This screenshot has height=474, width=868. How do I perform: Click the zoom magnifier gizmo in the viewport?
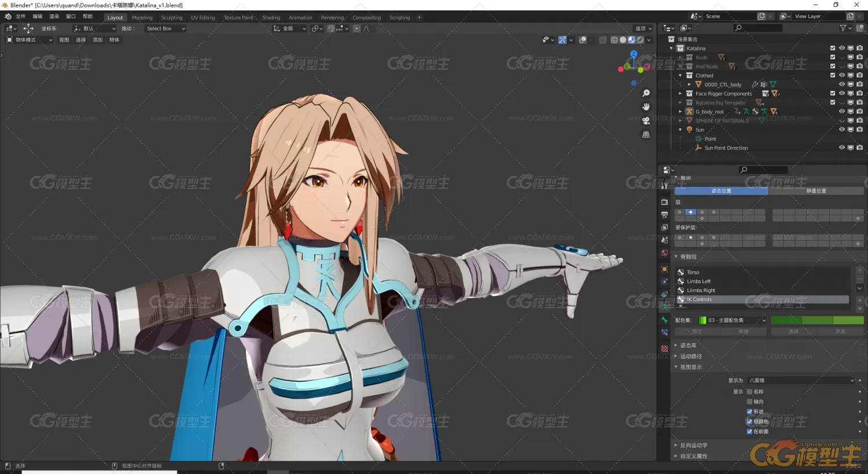[646, 93]
